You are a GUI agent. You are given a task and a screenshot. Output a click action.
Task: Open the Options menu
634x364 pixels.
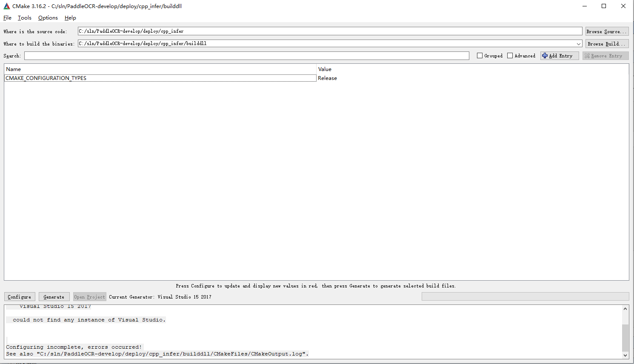coord(48,17)
